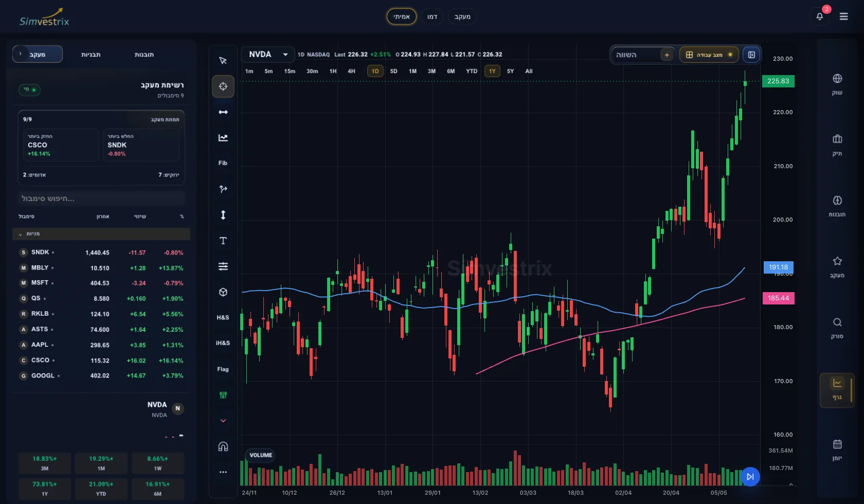864x504 pixels.
Task: Select the horizontal double-arrow line tool
Action: pos(223,112)
